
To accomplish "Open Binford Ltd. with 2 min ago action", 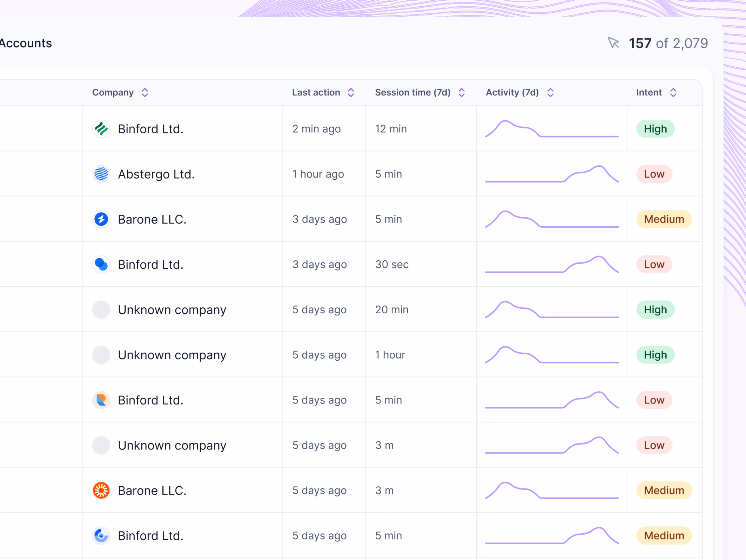I will (x=150, y=129).
